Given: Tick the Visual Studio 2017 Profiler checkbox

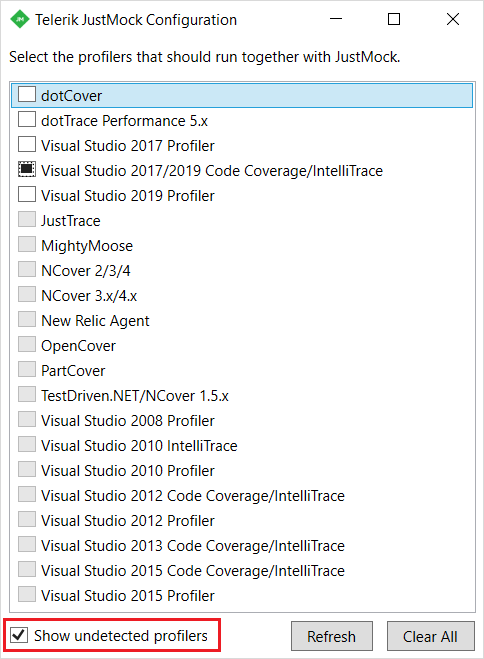Looking at the screenshot, I should coord(27,144).
